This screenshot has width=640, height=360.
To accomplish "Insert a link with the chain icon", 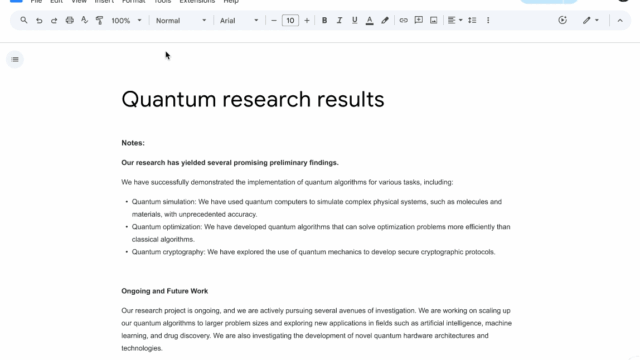I will pyautogui.click(x=403, y=20).
